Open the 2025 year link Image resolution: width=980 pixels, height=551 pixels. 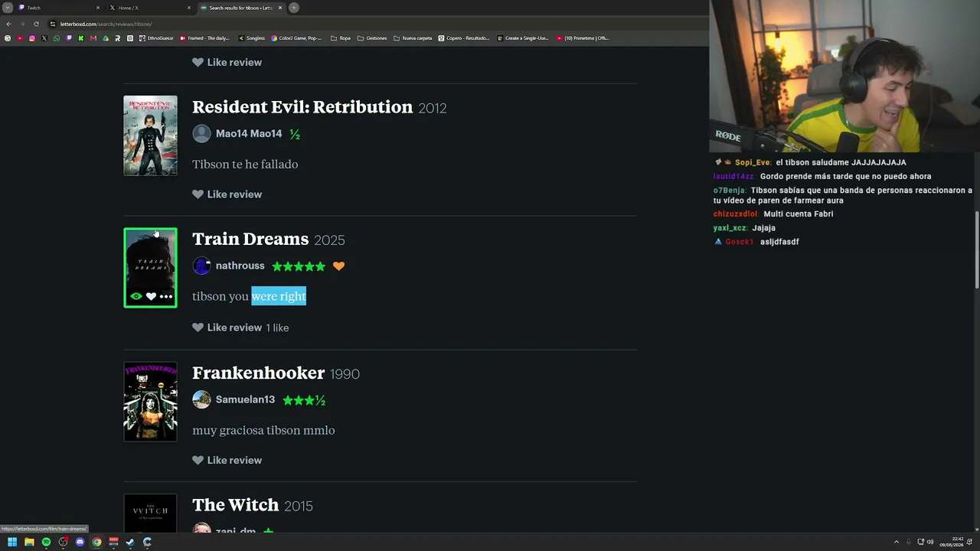(x=329, y=240)
